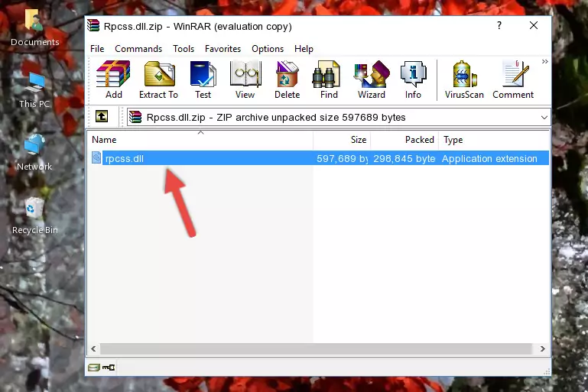
Task: Run VirusScan on the archive
Action: pos(464,79)
